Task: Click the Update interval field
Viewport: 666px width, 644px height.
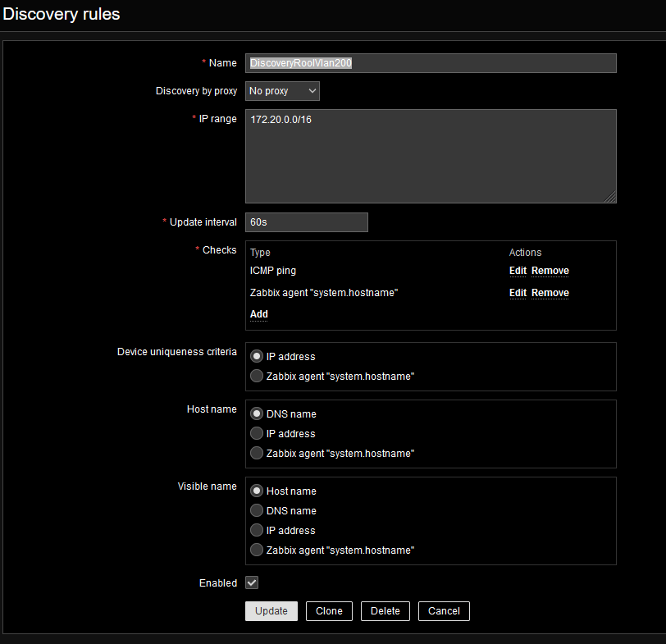Action: pyautogui.click(x=306, y=222)
